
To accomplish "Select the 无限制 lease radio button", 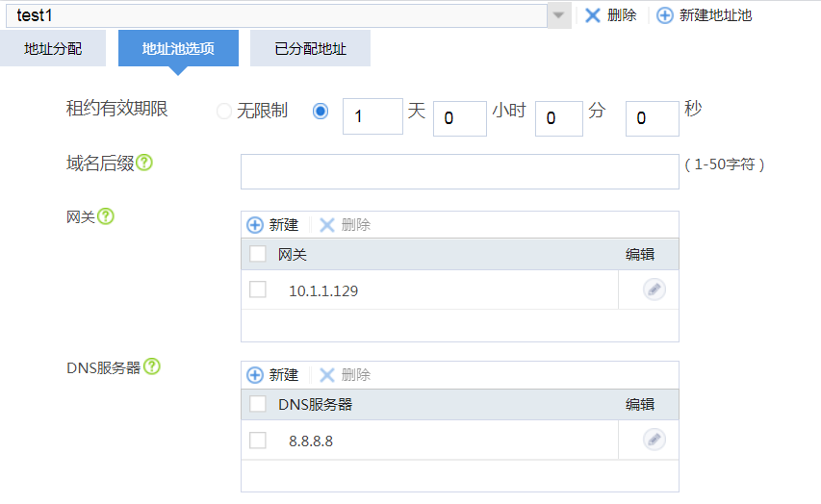I will (x=224, y=112).
